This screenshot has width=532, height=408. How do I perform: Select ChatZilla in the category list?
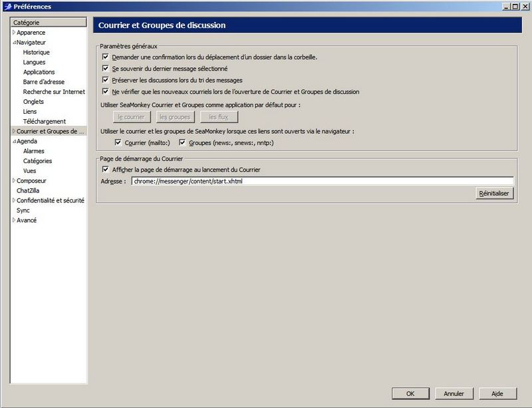pos(29,190)
